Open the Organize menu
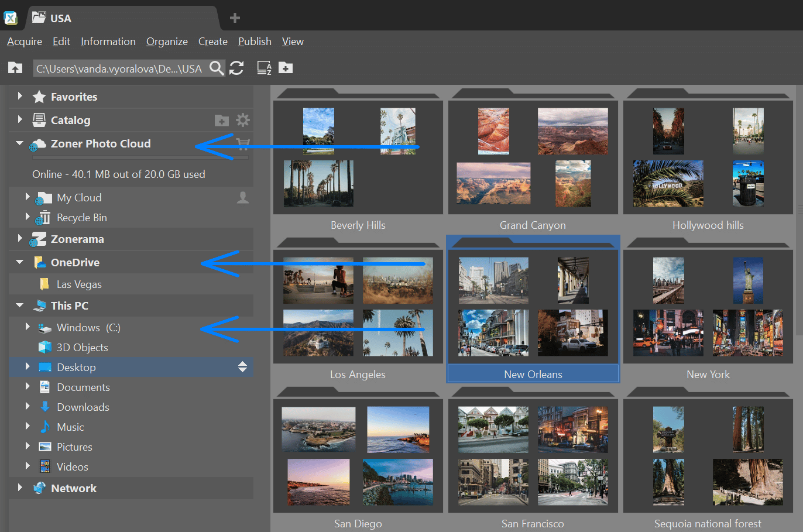This screenshot has width=803, height=532. click(x=167, y=42)
